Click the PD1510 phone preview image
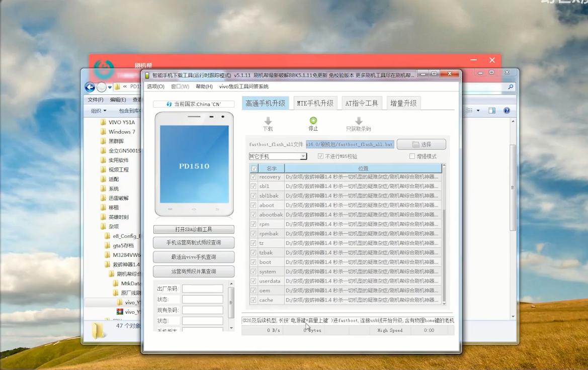The image size is (588, 370). click(194, 164)
